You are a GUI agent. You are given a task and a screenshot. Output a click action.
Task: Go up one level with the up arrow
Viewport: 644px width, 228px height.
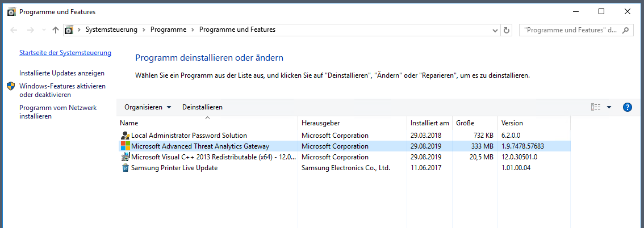pyautogui.click(x=56, y=30)
